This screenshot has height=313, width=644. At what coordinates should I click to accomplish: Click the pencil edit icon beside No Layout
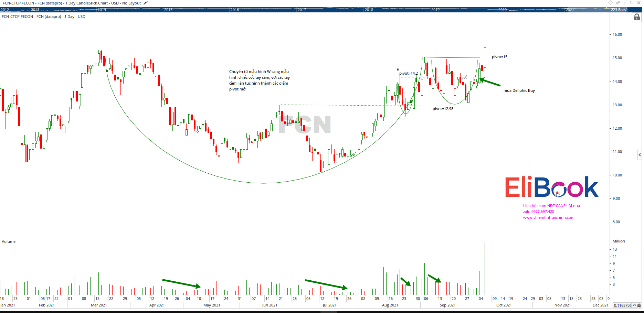pyautogui.click(x=146, y=3)
